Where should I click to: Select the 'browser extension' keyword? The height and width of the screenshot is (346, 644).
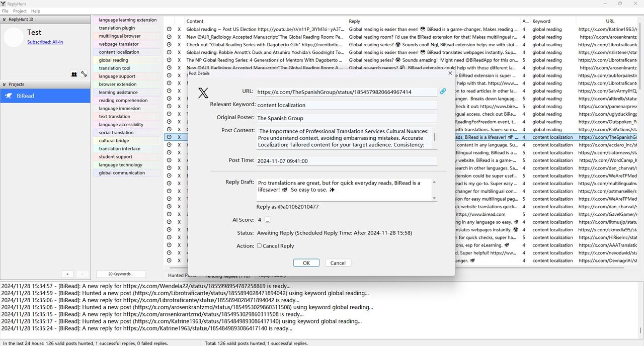click(127, 84)
